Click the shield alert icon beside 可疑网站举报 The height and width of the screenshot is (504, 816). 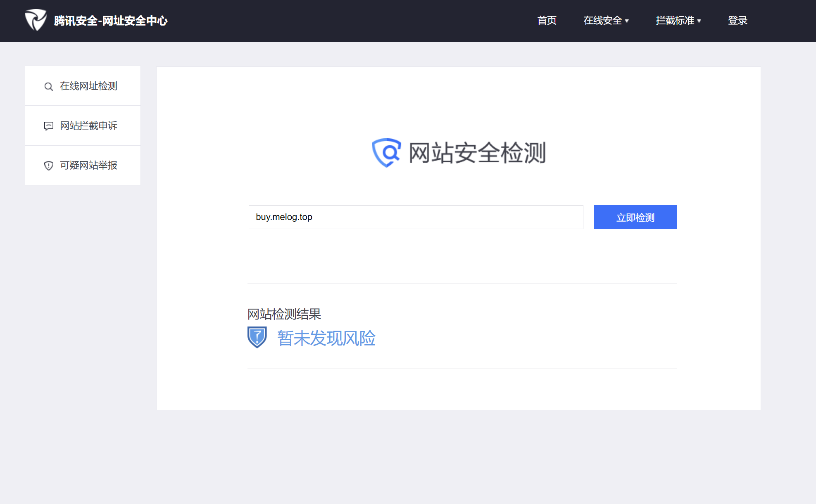(x=48, y=166)
